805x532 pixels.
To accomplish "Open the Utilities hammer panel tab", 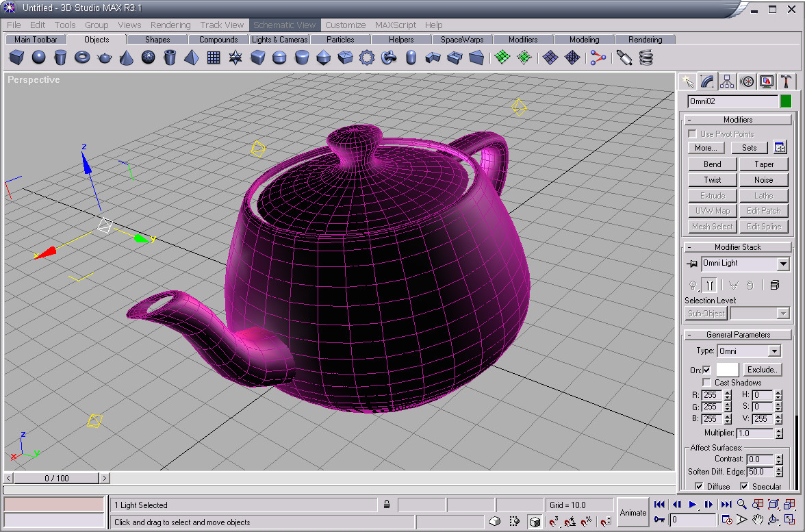I will click(x=786, y=81).
